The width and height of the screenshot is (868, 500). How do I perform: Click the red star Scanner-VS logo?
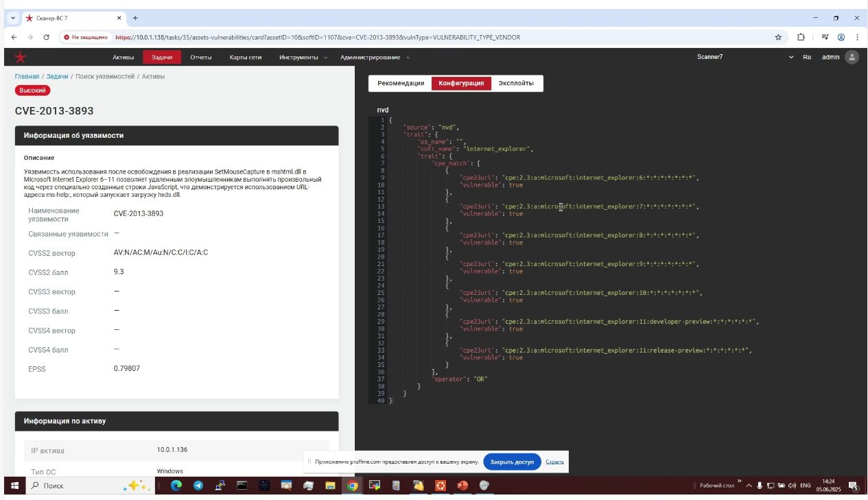(x=21, y=57)
